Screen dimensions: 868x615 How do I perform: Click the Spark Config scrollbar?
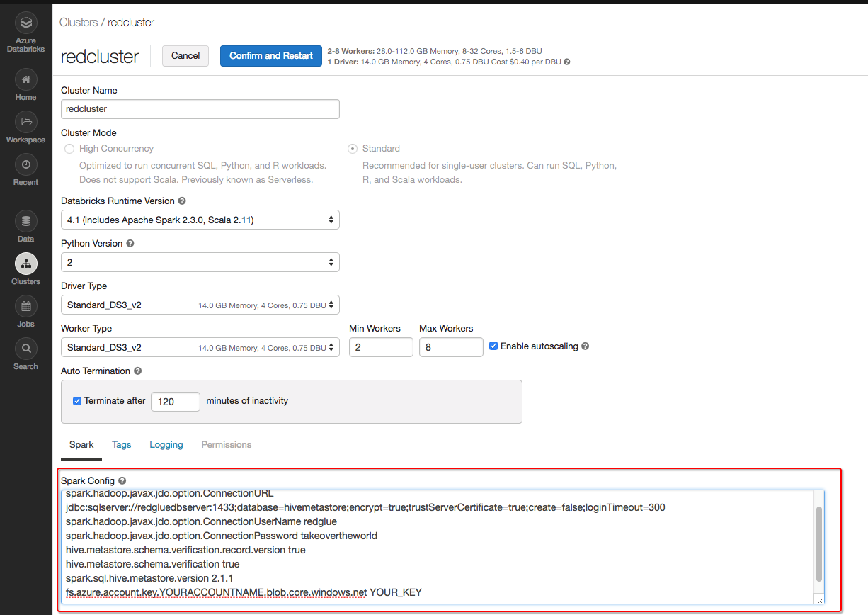pyautogui.click(x=819, y=544)
